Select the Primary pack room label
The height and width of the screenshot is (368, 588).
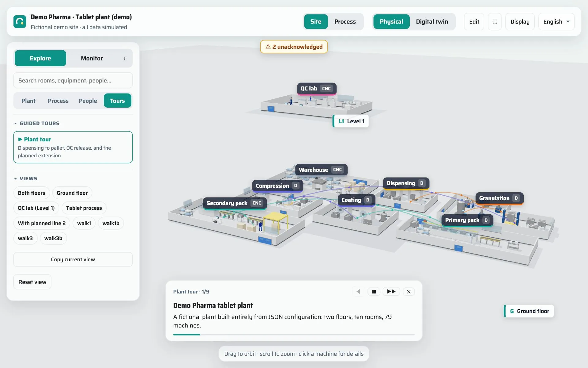tap(467, 220)
